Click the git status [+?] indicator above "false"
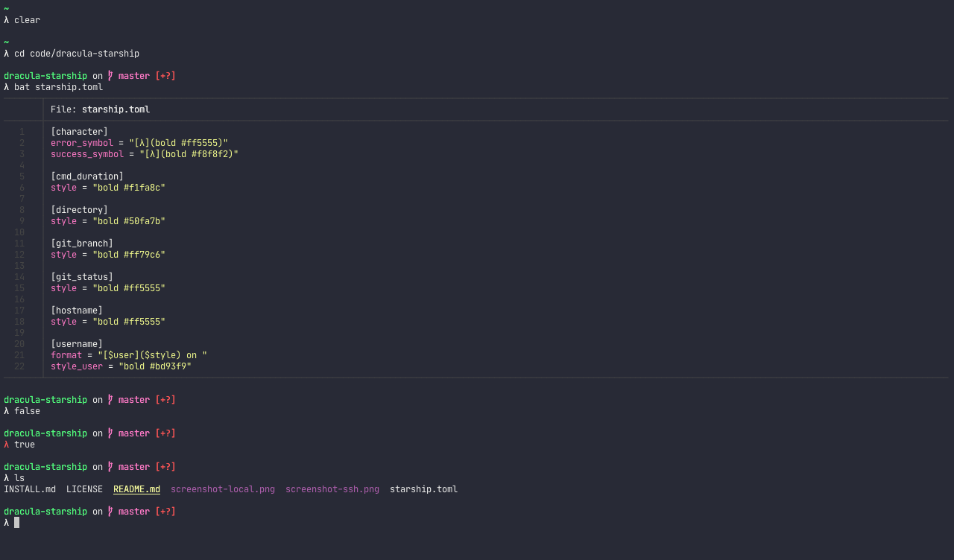Viewport: 954px width, 560px height. (x=165, y=400)
